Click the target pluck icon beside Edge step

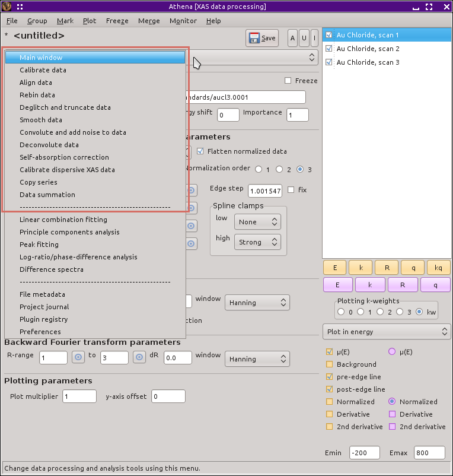pos(191,191)
